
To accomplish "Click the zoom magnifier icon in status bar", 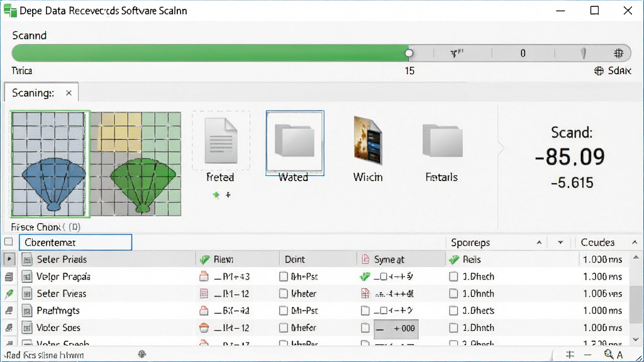I will (609, 354).
